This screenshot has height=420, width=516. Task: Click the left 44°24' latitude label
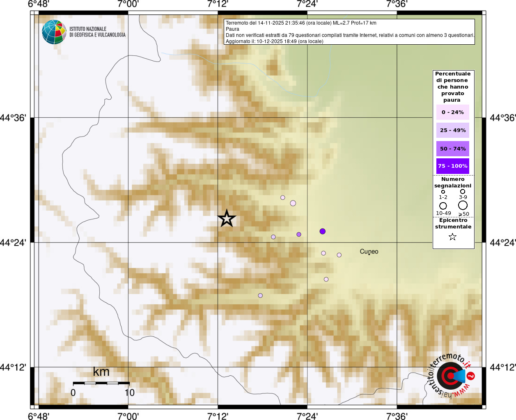pyautogui.click(x=13, y=243)
